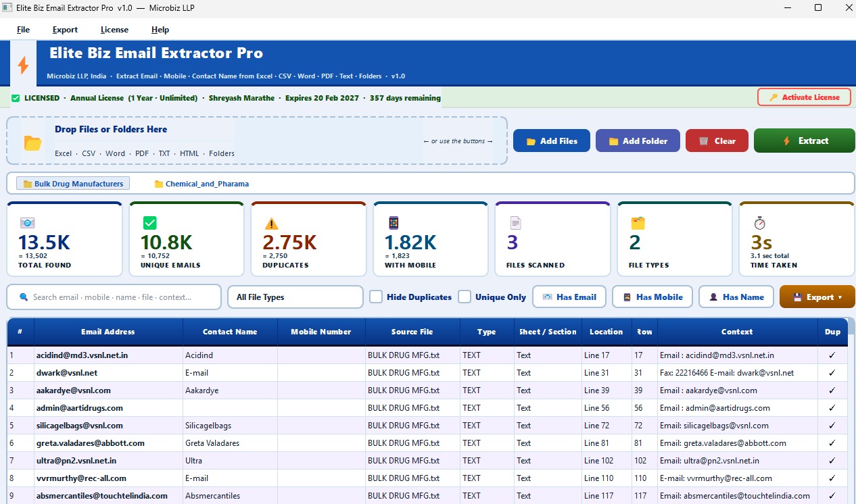856x504 pixels.
Task: Click the With Mobile keypad icon
Action: pyautogui.click(x=394, y=222)
